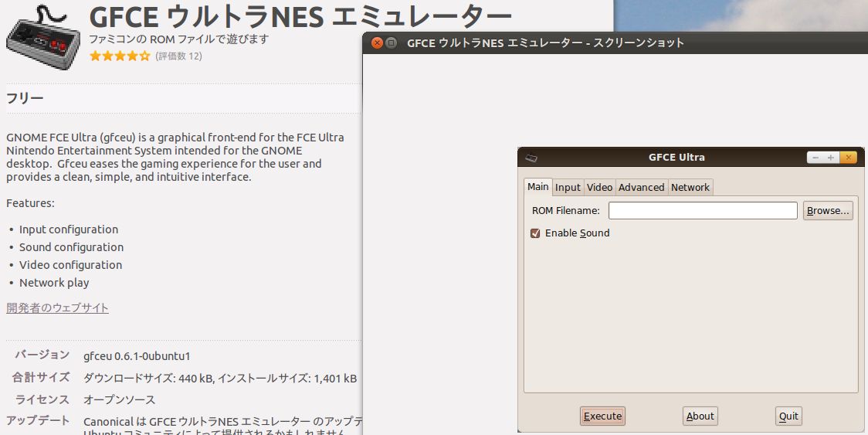Click the screenshot window title bar text
Screen dimensions: 868x435
point(546,42)
